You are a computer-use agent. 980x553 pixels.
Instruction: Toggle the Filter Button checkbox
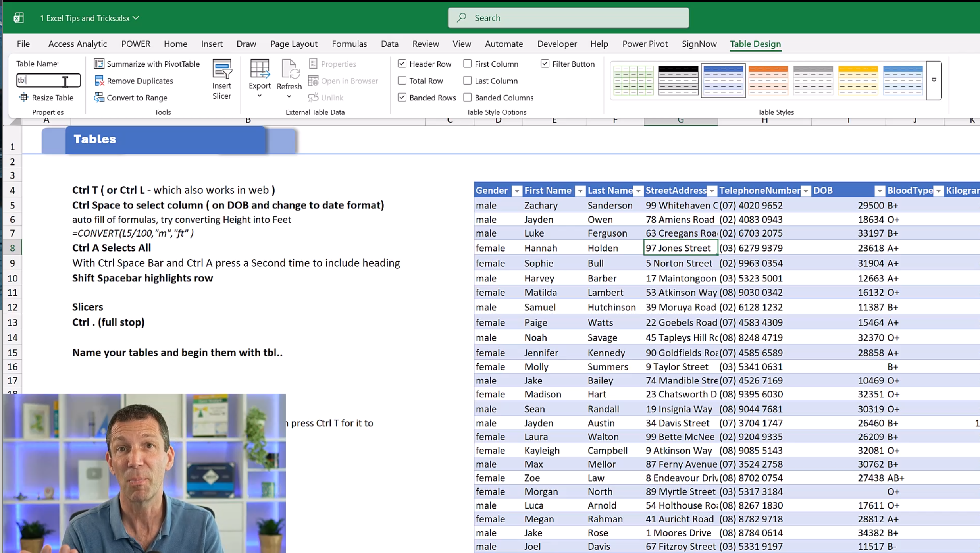[545, 64]
